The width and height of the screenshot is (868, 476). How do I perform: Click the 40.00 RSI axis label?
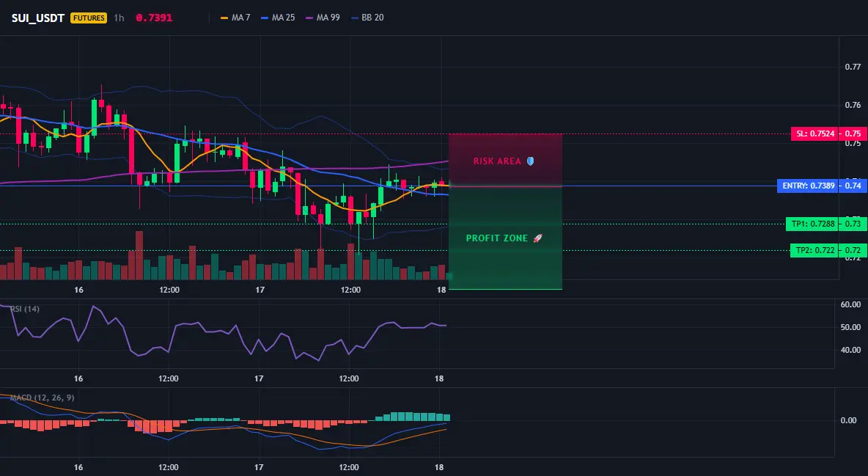(x=850, y=350)
